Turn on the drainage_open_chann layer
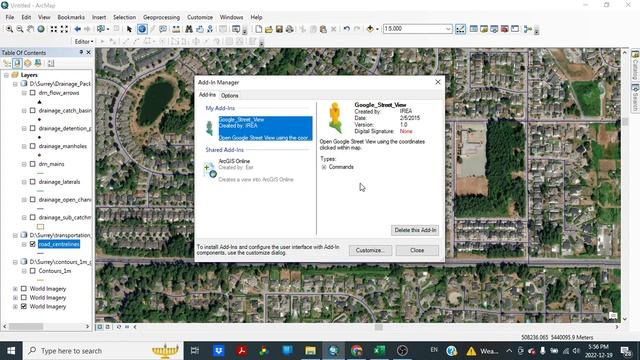 click(x=33, y=200)
